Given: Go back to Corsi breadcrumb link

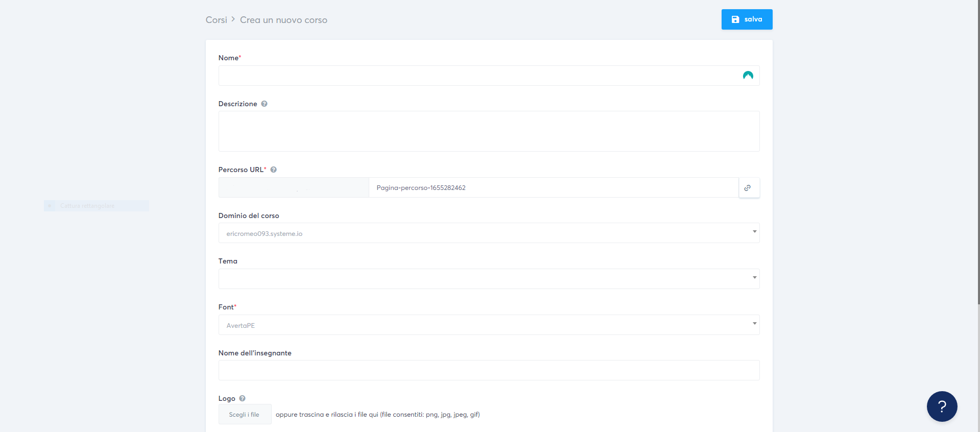Looking at the screenshot, I should click(x=216, y=20).
